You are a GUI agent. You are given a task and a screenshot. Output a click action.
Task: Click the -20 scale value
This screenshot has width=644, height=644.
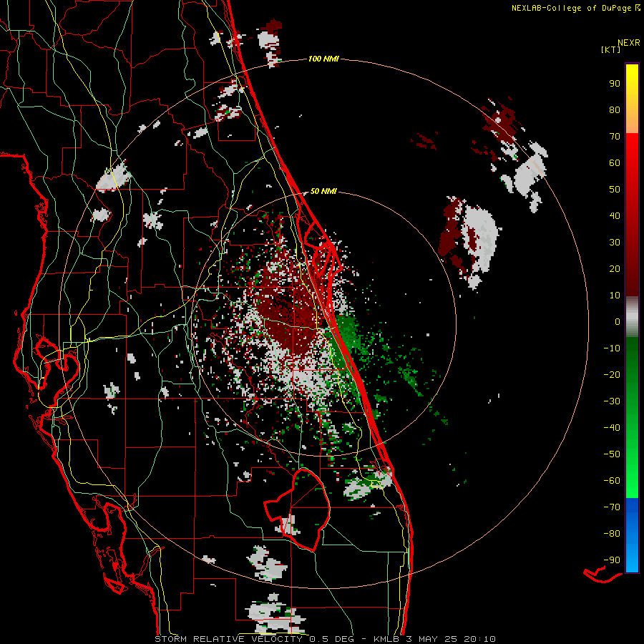(x=612, y=374)
